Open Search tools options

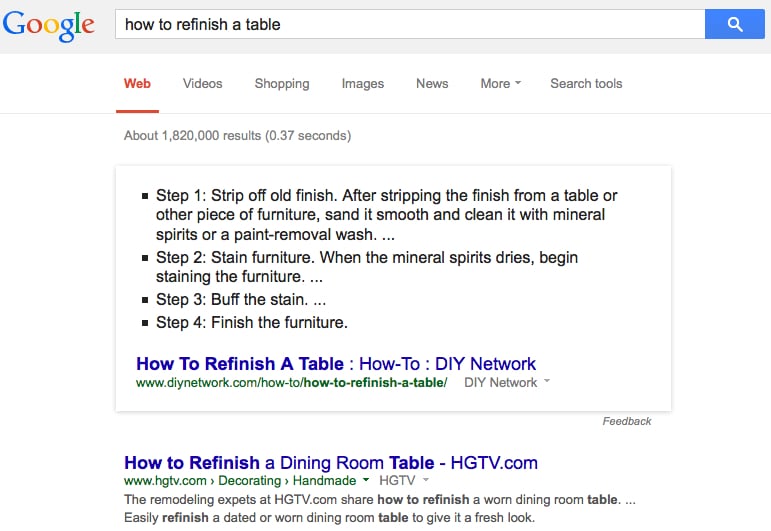pyautogui.click(x=586, y=84)
